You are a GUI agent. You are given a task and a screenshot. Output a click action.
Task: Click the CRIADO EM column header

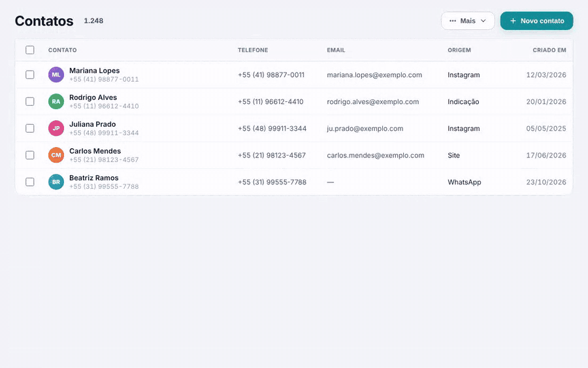(549, 50)
